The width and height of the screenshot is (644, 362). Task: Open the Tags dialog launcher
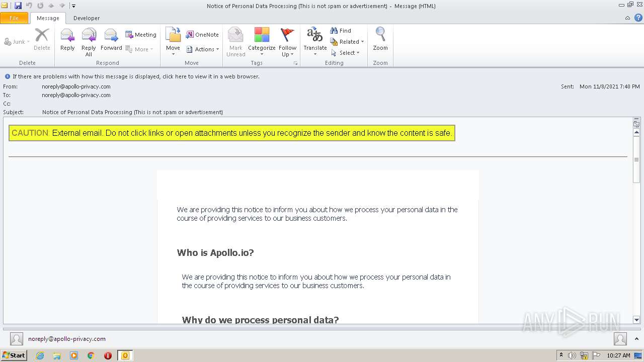295,63
